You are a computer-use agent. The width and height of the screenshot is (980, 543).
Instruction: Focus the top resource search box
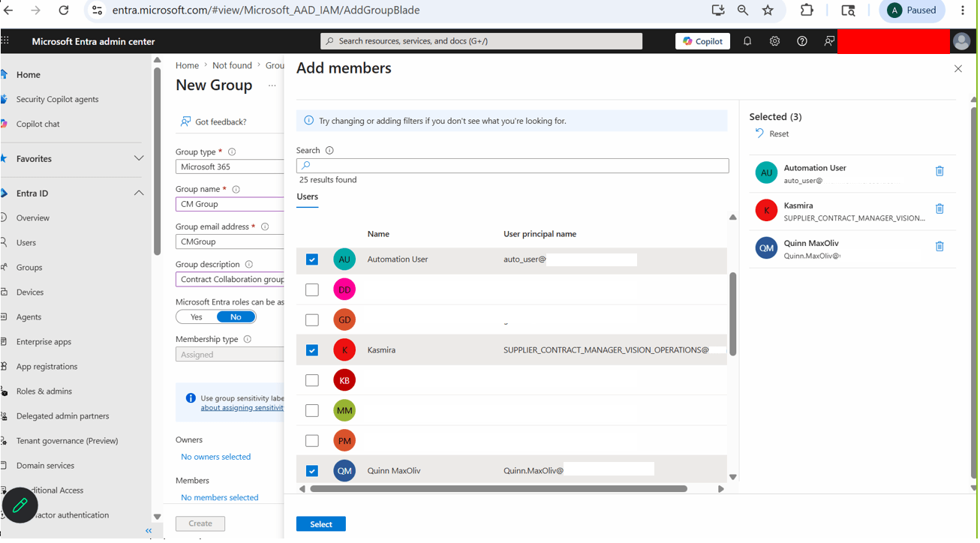482,41
